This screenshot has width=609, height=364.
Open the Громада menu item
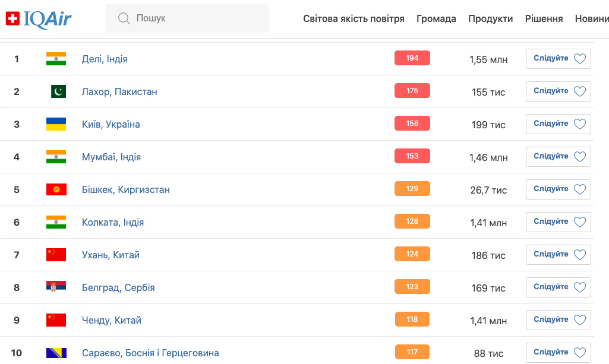tap(436, 18)
